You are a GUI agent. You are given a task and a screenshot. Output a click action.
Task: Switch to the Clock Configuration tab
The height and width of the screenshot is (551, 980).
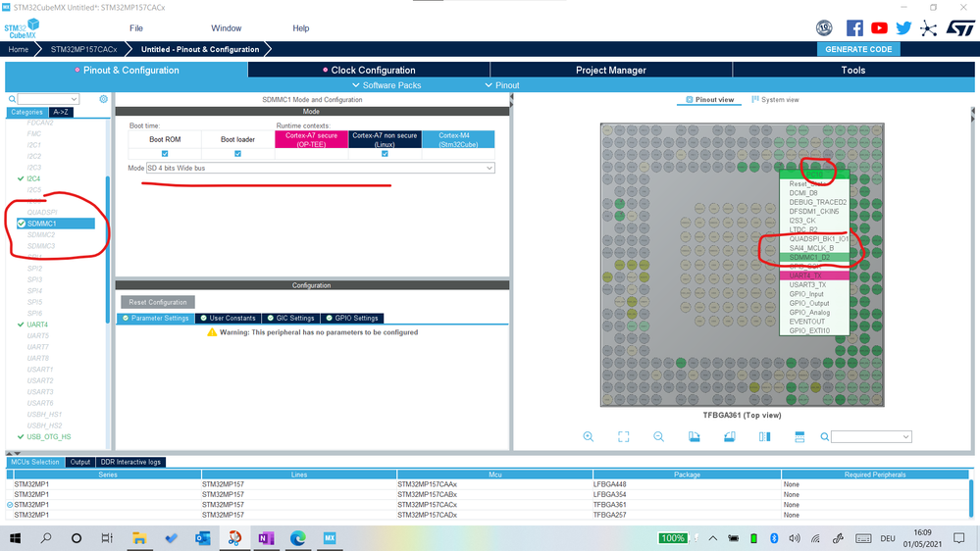pos(369,70)
